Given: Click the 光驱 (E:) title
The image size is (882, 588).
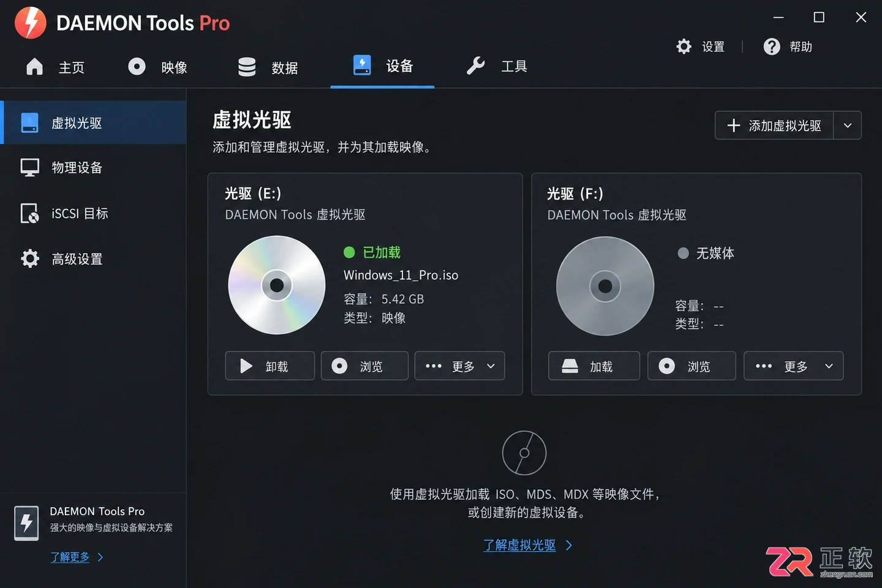Looking at the screenshot, I should [253, 194].
